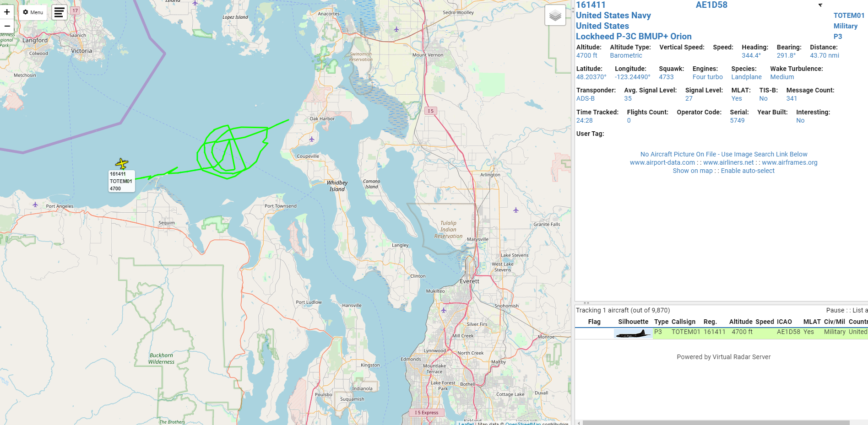Zoom in on the map
Screen dimensions: 868x425
[7, 12]
